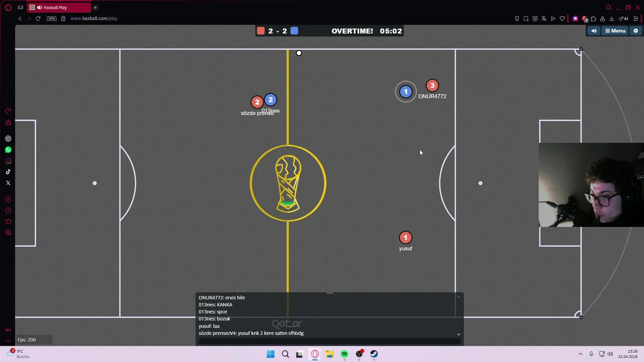
Task: Open the AI assistant button
Action: [623, 19]
